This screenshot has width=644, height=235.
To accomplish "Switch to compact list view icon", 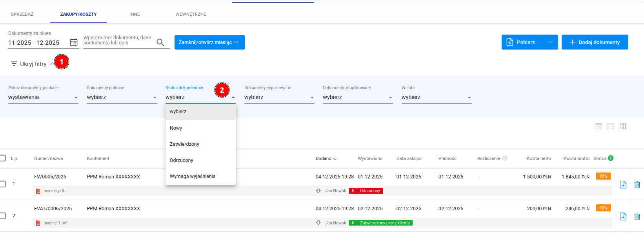I will (599, 127).
